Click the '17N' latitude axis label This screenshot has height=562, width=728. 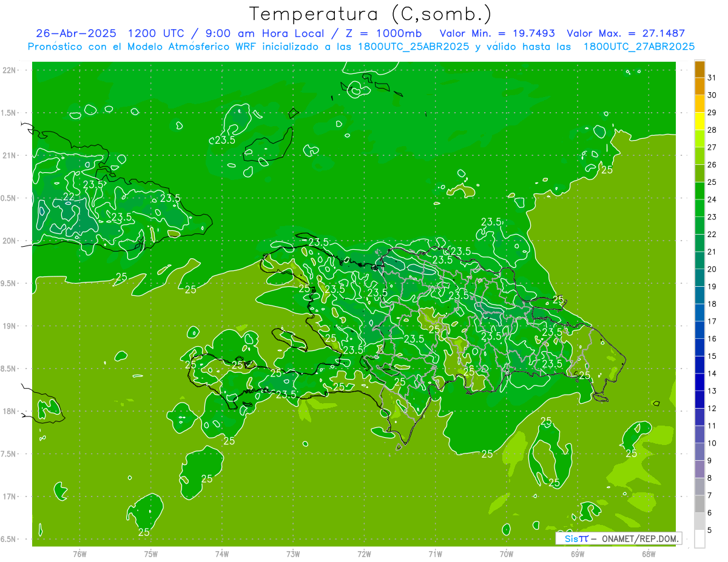click(10, 497)
